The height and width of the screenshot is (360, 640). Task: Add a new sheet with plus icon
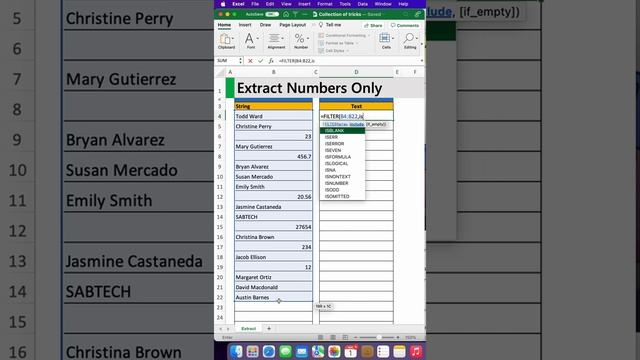(x=269, y=328)
